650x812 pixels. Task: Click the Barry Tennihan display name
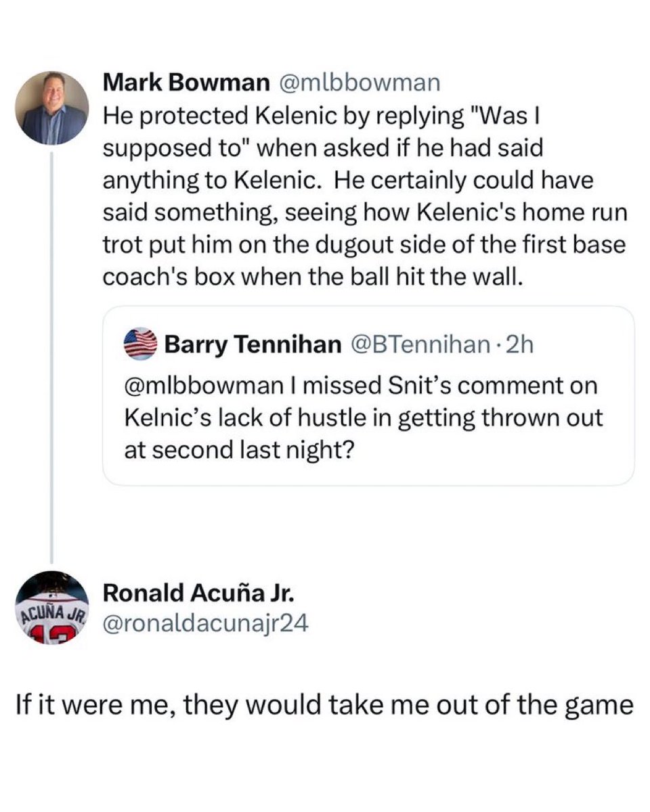[253, 345]
